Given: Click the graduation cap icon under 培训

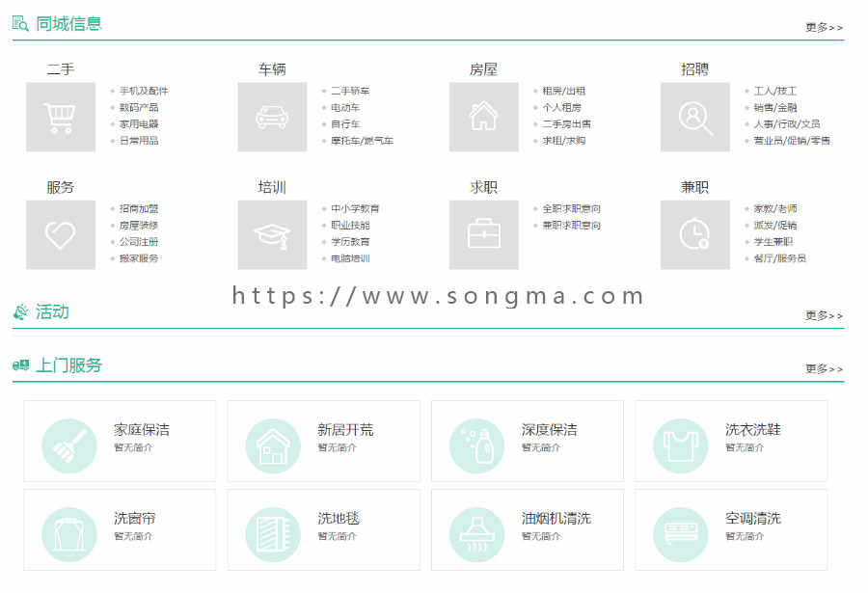Looking at the screenshot, I should (272, 234).
